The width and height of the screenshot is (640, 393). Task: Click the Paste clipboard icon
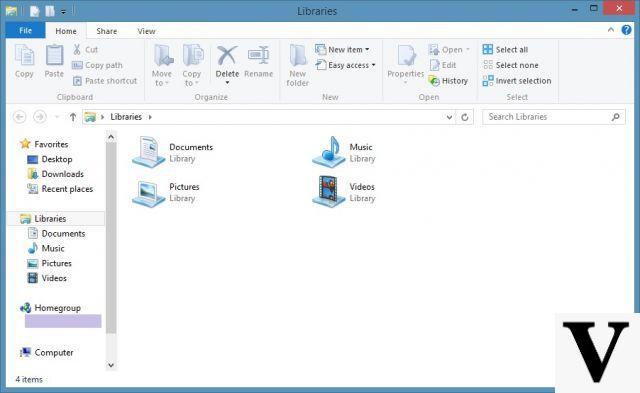click(54, 55)
